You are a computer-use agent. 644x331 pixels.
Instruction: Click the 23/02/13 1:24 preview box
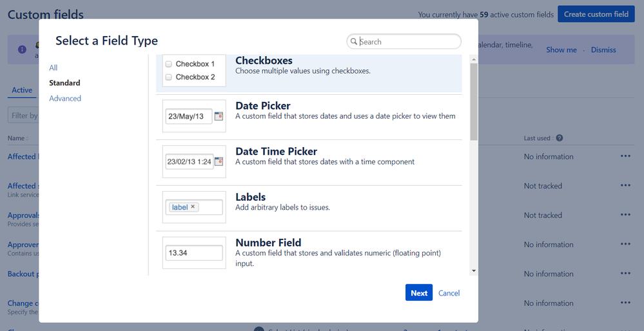[188, 161]
